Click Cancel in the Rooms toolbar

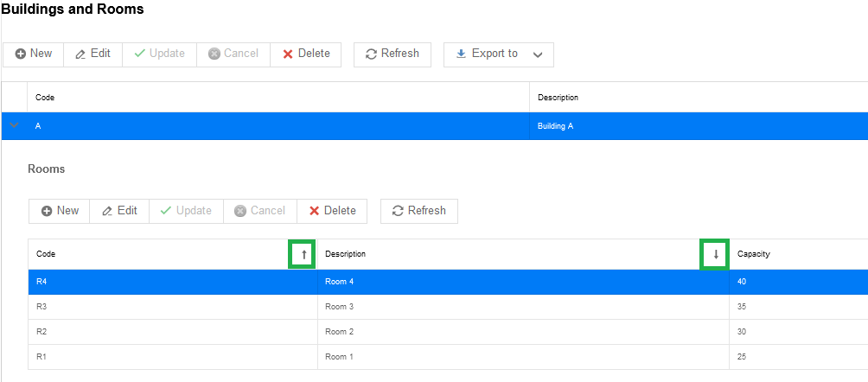pos(259,211)
